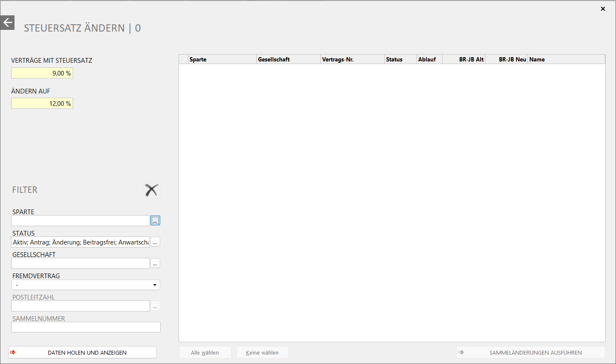Click Daten holen und anzeigen button

(82, 352)
